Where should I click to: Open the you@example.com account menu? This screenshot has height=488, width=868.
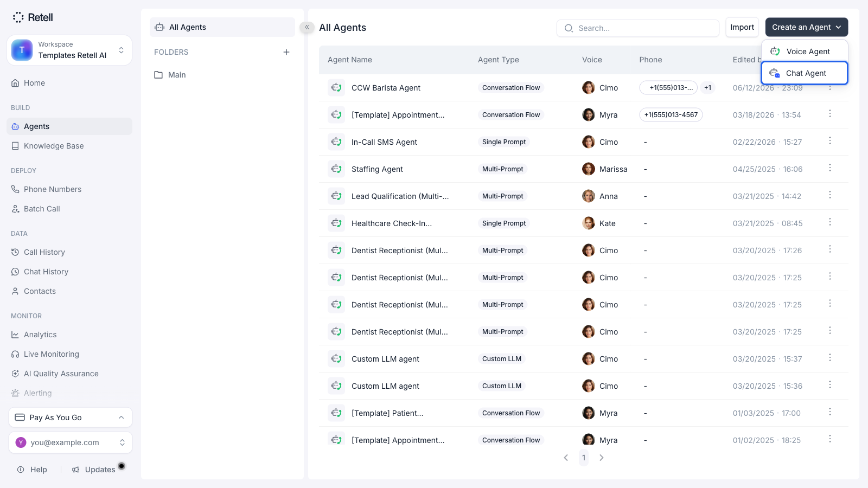(x=71, y=442)
